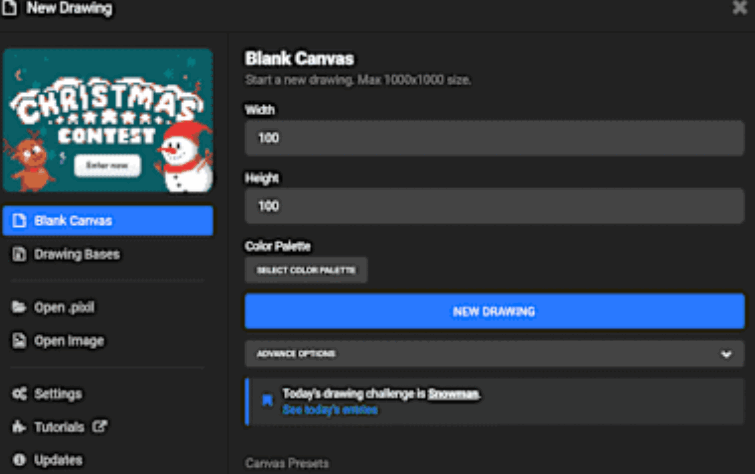Image resolution: width=755 pixels, height=474 pixels.
Task: Close the New Drawing dialog
Action: (x=739, y=7)
